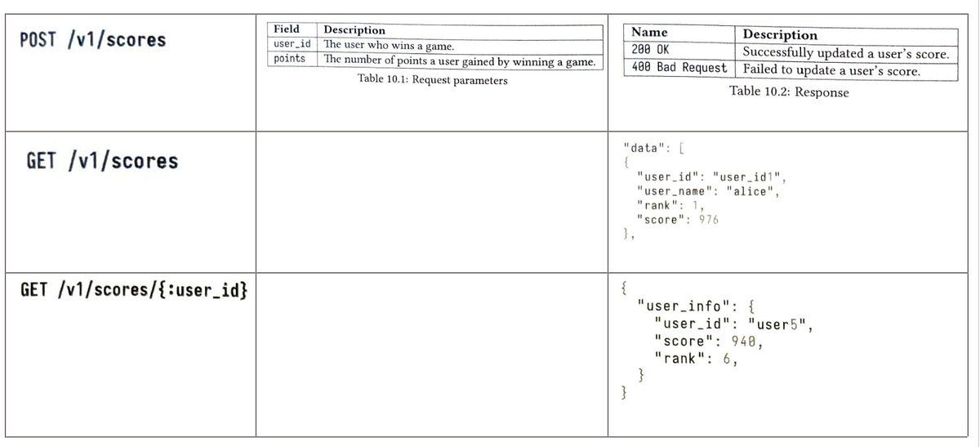Click the POST /v1/scores endpoint text
Viewport: 980px width, 447px height.
pos(91,39)
